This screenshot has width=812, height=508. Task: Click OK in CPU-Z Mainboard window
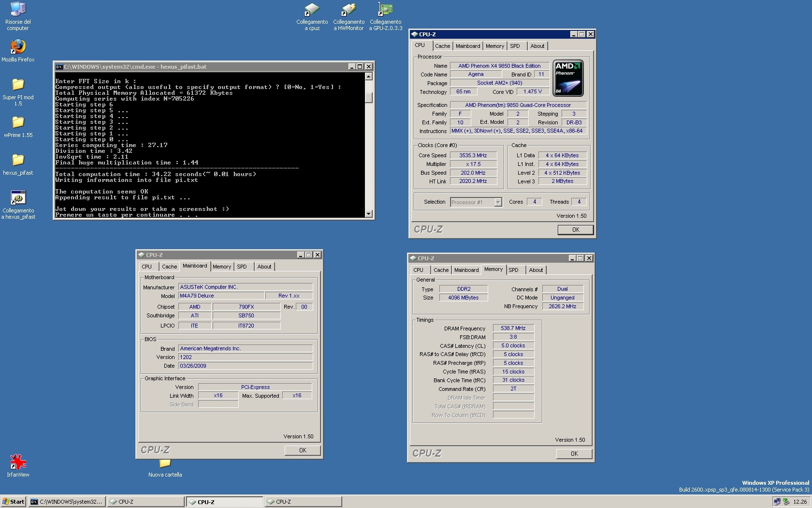pyautogui.click(x=303, y=450)
